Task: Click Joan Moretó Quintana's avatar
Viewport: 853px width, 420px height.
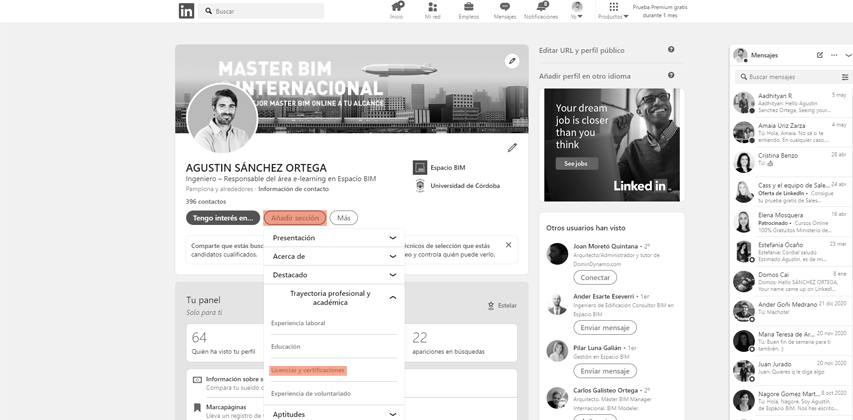Action: tap(557, 254)
